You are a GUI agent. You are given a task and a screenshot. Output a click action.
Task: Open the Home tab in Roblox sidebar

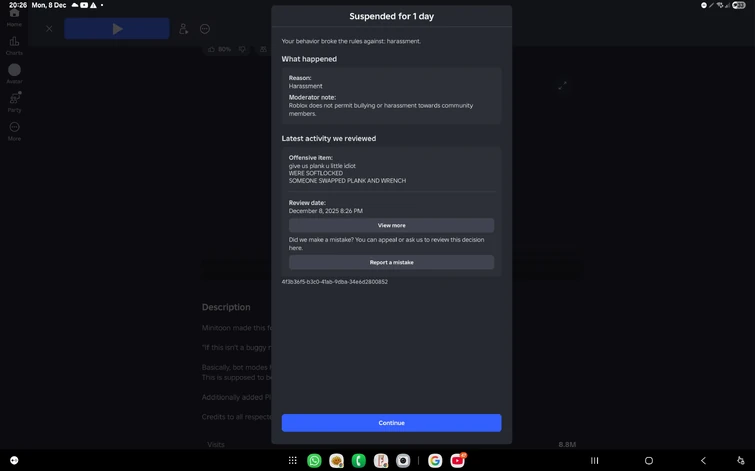(14, 18)
